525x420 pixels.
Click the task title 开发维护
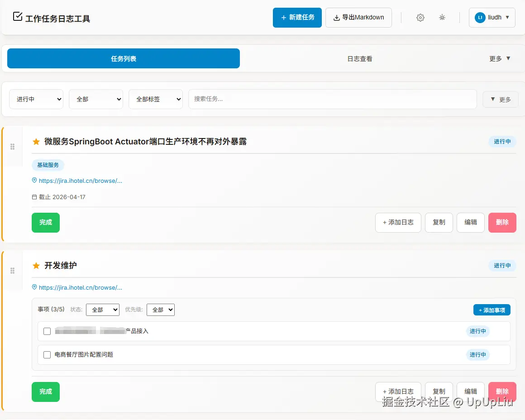(x=61, y=266)
